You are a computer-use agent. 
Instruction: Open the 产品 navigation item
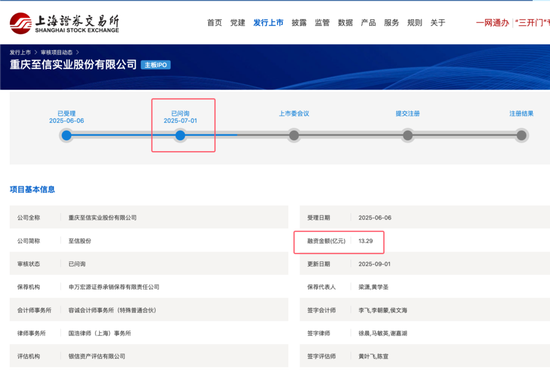(x=368, y=23)
